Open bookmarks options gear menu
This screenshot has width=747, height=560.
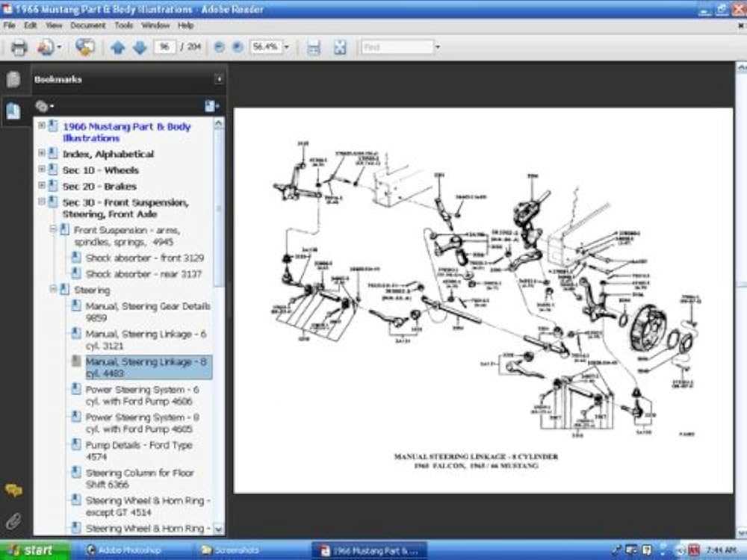pyautogui.click(x=44, y=106)
